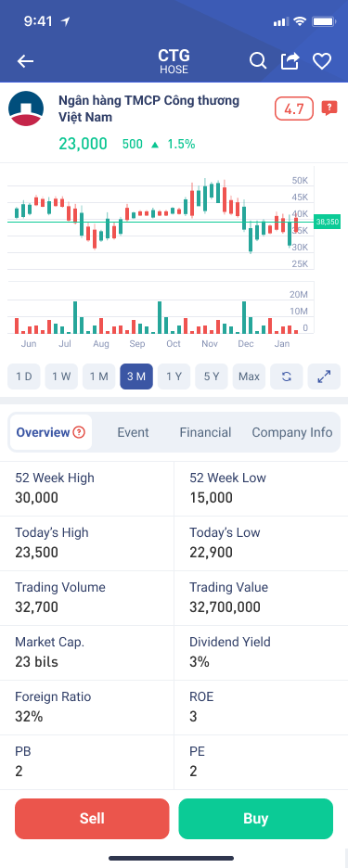This screenshot has width=348, height=868.
Task: Tap the chart refresh icon
Action: click(287, 377)
